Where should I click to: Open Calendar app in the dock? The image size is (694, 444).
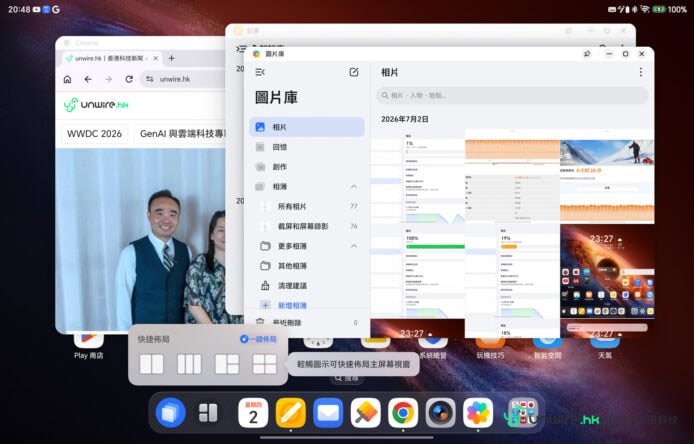tap(253, 413)
